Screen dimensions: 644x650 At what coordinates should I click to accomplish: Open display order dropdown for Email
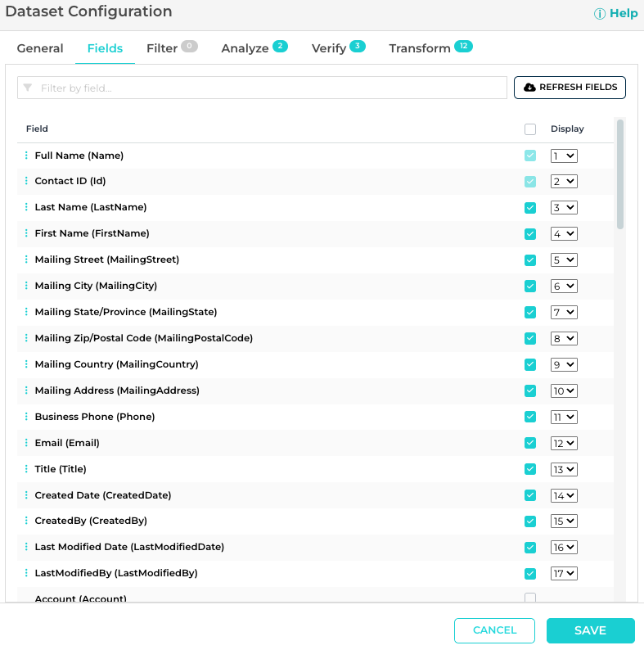pyautogui.click(x=564, y=443)
